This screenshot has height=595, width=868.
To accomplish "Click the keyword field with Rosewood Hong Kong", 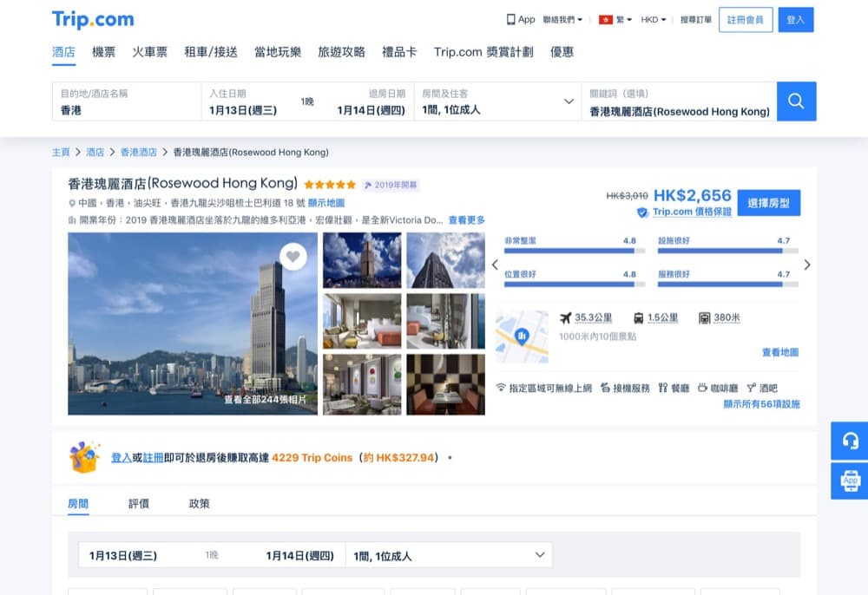I will tap(680, 101).
